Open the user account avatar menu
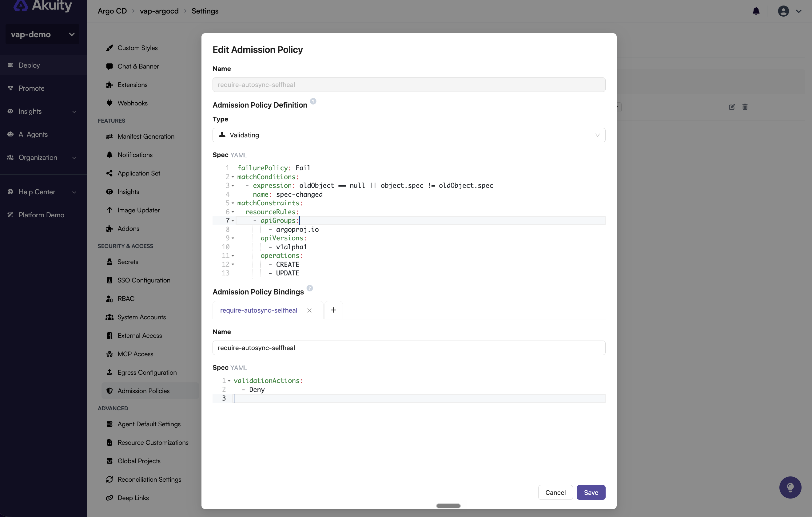Image resolution: width=812 pixels, height=517 pixels. (783, 11)
